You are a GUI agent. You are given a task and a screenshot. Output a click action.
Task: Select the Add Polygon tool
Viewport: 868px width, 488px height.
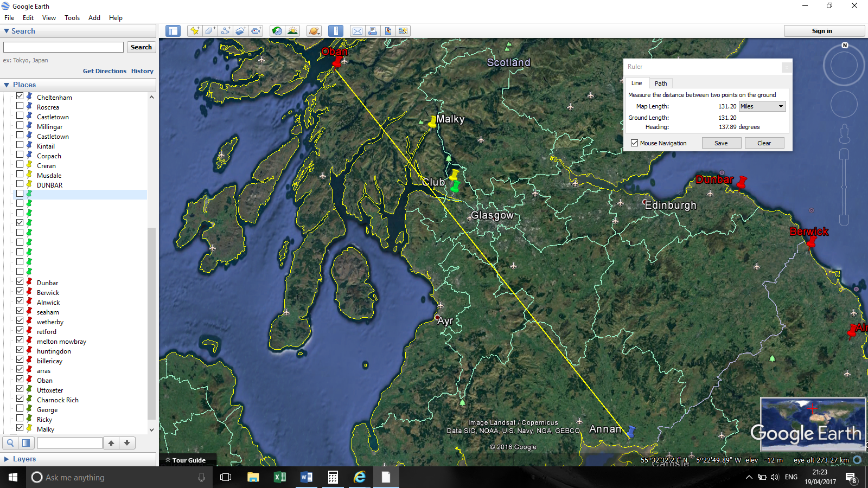pos(210,31)
